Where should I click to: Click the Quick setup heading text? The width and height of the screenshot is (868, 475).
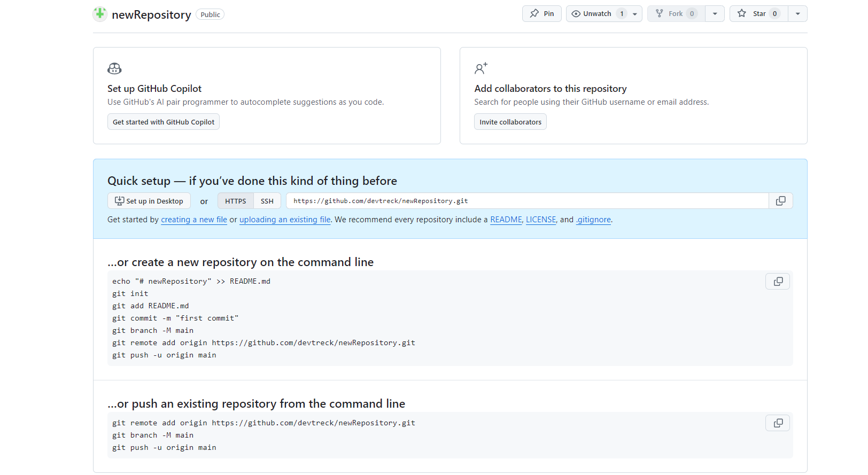252,181
